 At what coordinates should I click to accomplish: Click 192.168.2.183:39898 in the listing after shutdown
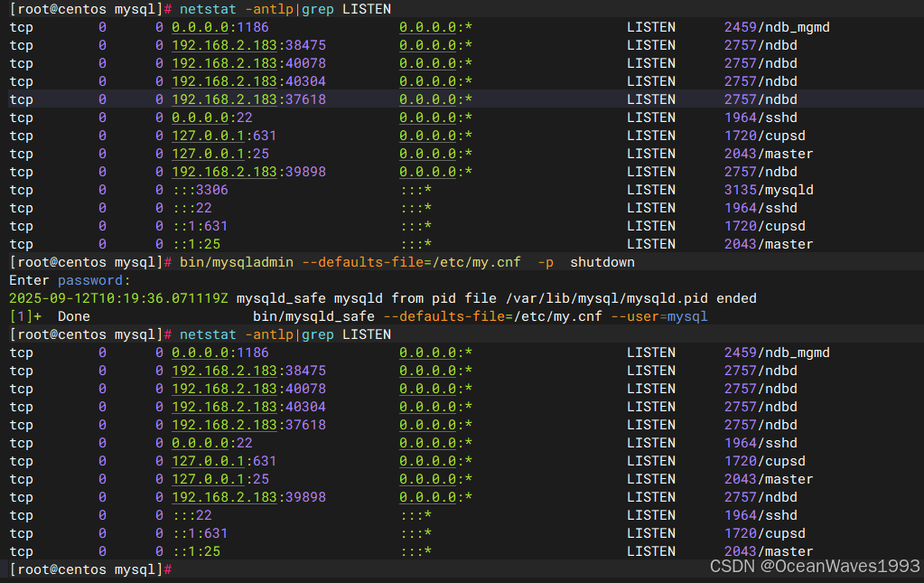pyautogui.click(x=248, y=497)
